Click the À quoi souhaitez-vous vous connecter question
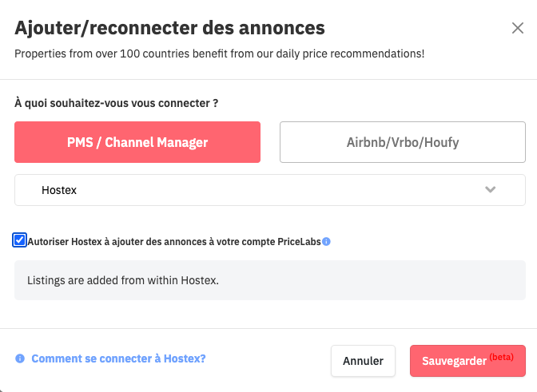The height and width of the screenshot is (392, 537). pos(117,104)
